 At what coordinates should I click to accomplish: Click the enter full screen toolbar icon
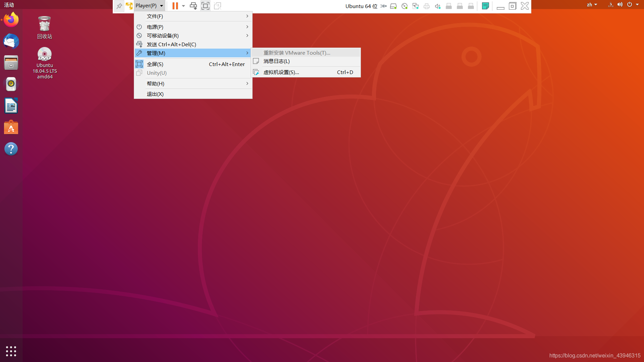[206, 6]
